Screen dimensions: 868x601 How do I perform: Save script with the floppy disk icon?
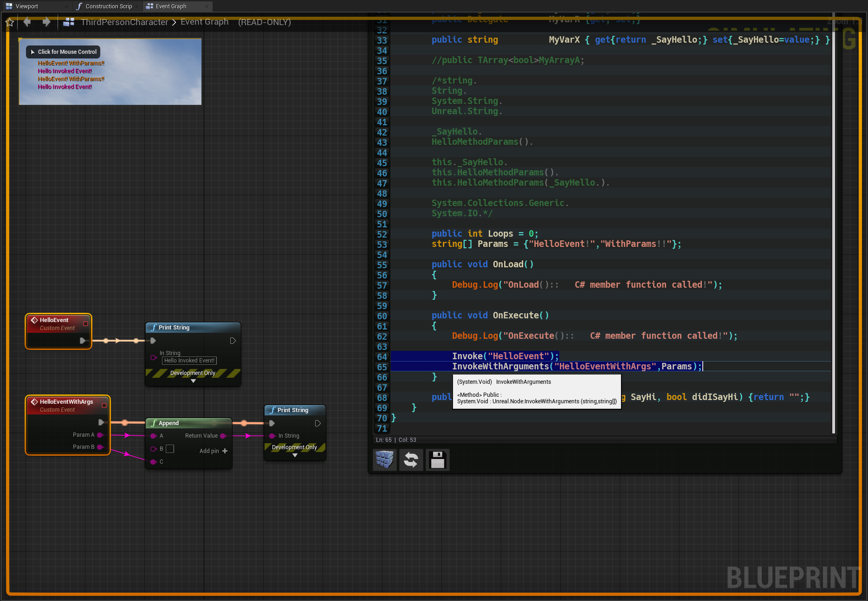pyautogui.click(x=437, y=460)
